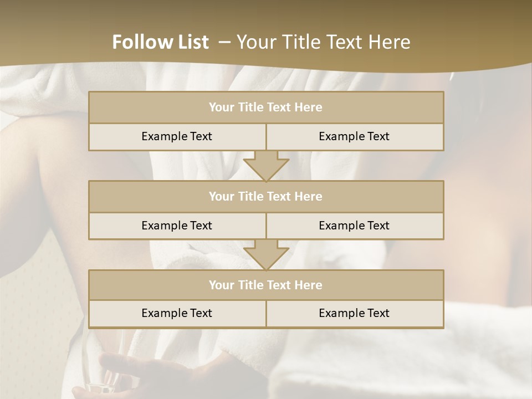Click the hand in the background photo
This screenshot has height=399, width=532.
127,371
